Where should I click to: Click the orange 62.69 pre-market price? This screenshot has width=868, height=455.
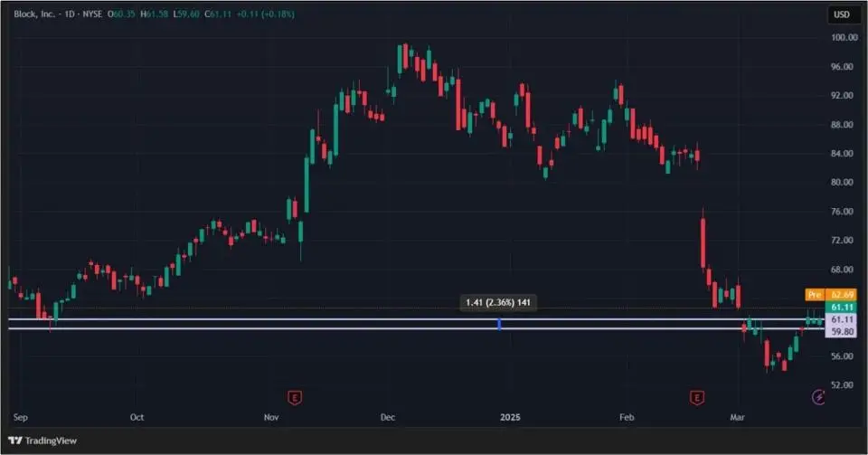coord(843,295)
